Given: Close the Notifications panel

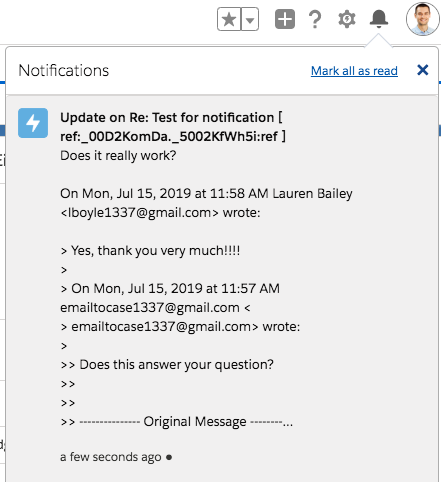Looking at the screenshot, I should click(x=423, y=70).
